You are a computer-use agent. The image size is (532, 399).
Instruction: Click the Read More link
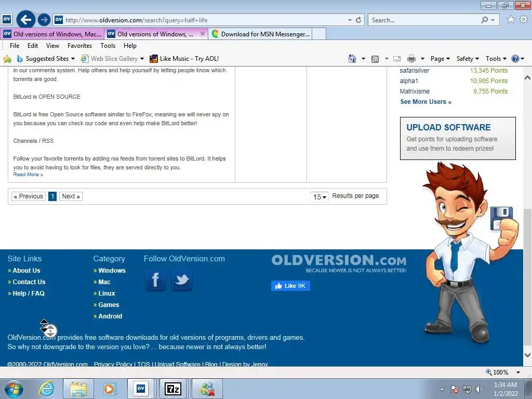tap(28, 175)
